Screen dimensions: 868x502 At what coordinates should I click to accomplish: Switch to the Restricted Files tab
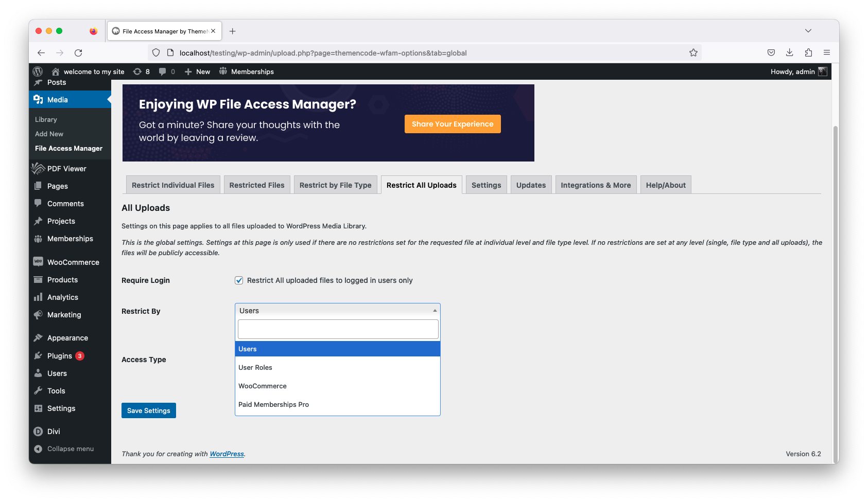(x=257, y=185)
